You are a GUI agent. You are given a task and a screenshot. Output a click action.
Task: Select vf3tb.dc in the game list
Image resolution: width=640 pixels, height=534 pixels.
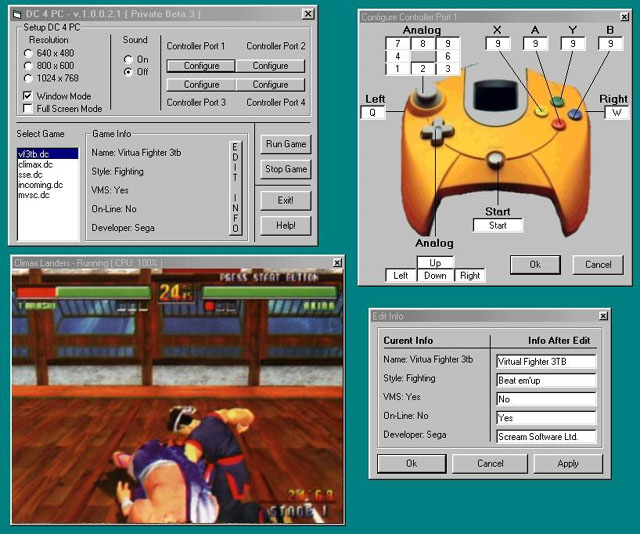click(x=48, y=154)
